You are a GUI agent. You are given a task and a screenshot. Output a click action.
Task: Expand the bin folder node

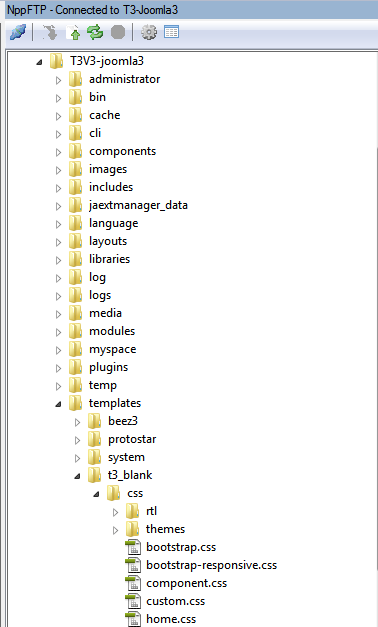click(x=58, y=98)
